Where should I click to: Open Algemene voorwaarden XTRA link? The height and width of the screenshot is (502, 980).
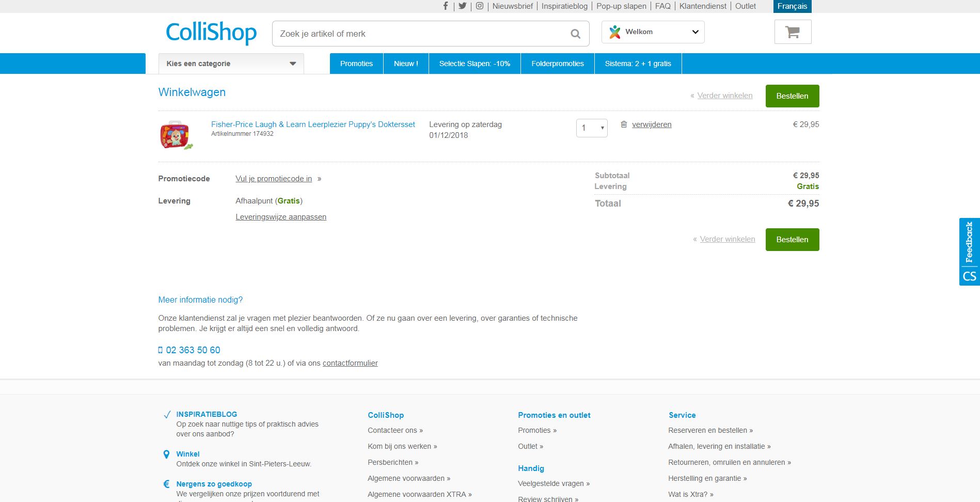(420, 494)
